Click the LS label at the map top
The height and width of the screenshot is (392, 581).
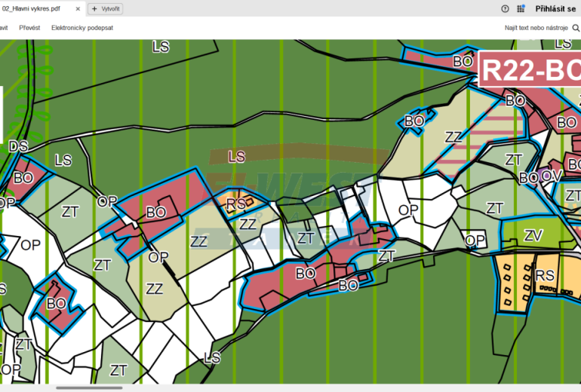[161, 47]
